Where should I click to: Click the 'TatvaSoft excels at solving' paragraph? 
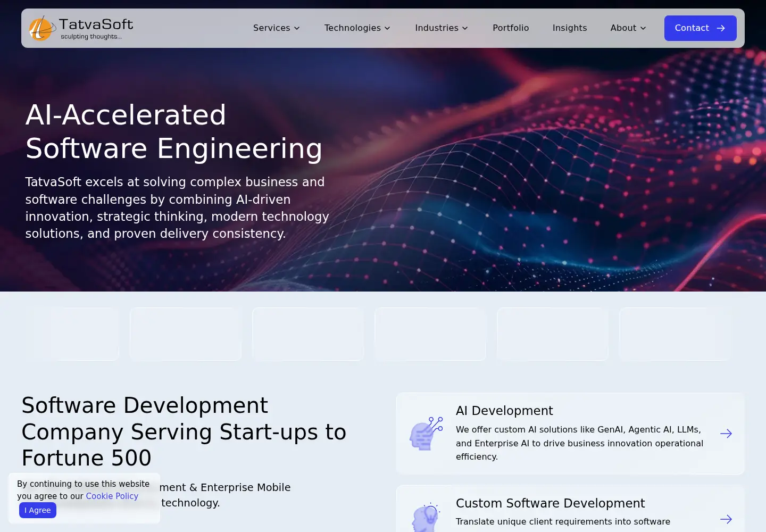177,207
